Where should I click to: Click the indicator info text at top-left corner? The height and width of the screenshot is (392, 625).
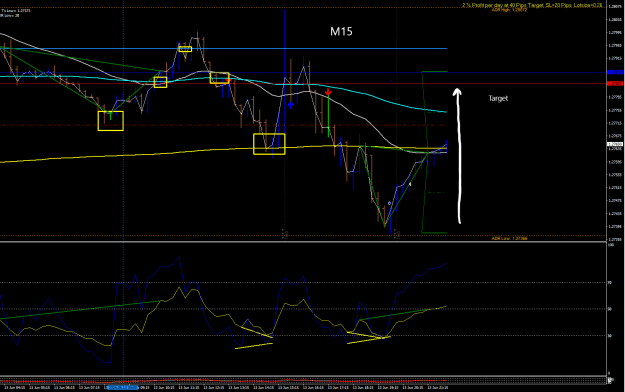point(16,13)
